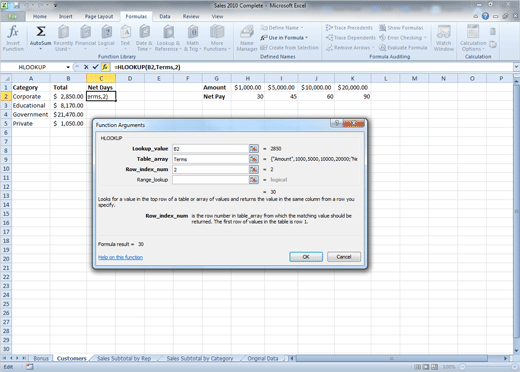The width and height of the screenshot is (520, 372).
Task: Switch to the View tab
Action: pyautogui.click(x=217, y=16)
